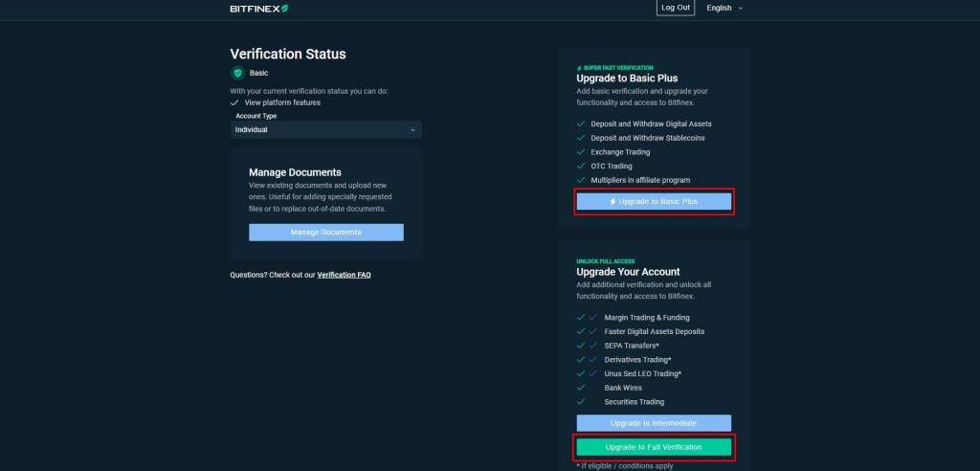Click the 'SUPER FAST VERIFICATION' label
Screen dimensions: 980x471
[618, 68]
